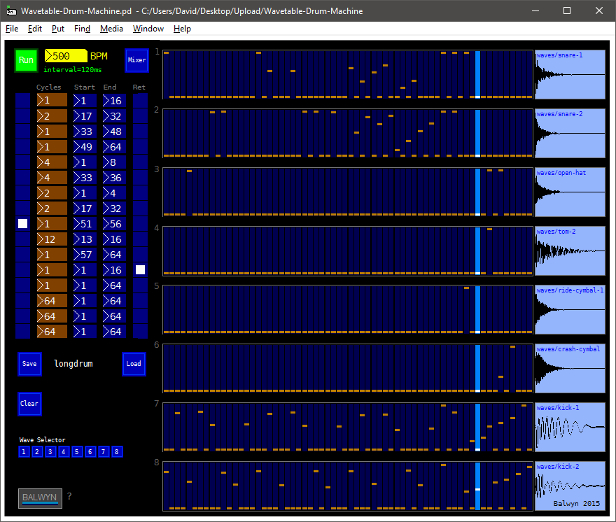Click the kick-1 waveform display
The height and width of the screenshot is (522, 616).
coord(570,427)
